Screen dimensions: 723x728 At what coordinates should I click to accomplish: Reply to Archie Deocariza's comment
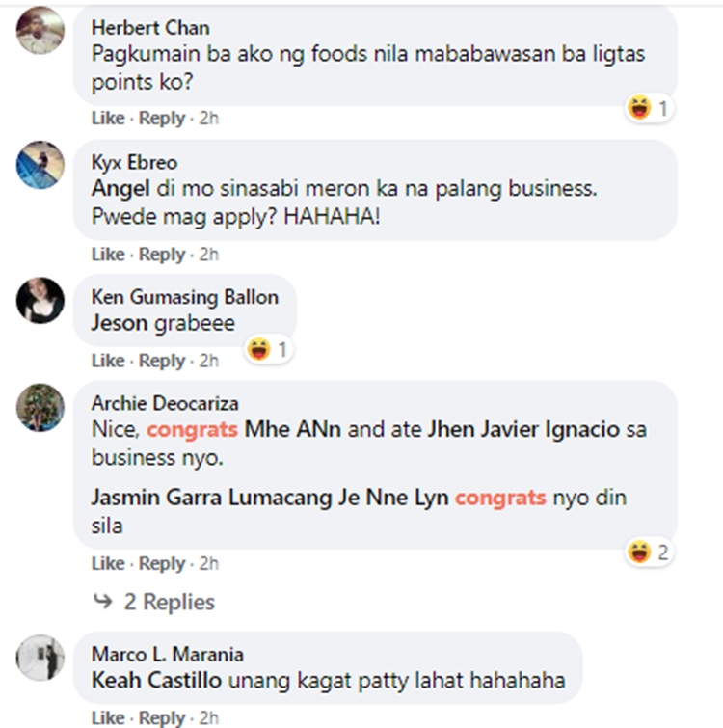[x=162, y=564]
